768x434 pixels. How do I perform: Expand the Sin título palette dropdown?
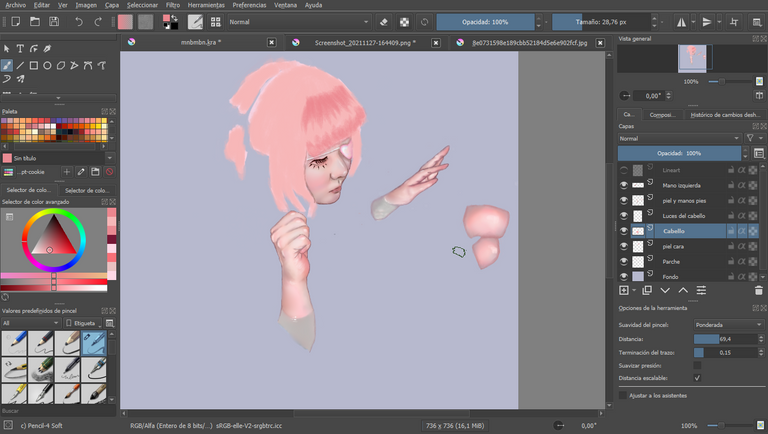[110, 158]
